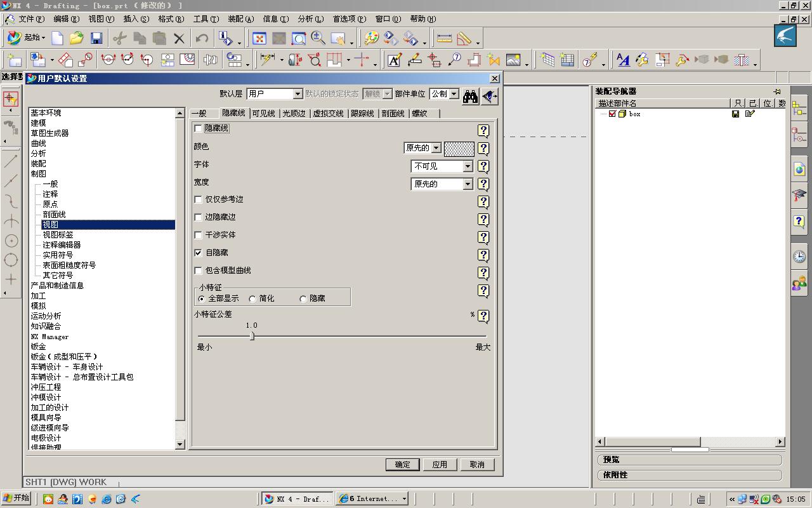Click the help icon beside 字体 row

tap(483, 166)
